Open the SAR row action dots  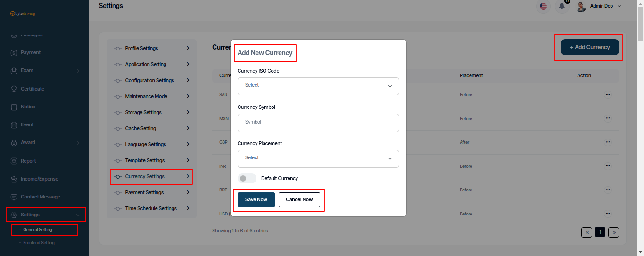[608, 95]
